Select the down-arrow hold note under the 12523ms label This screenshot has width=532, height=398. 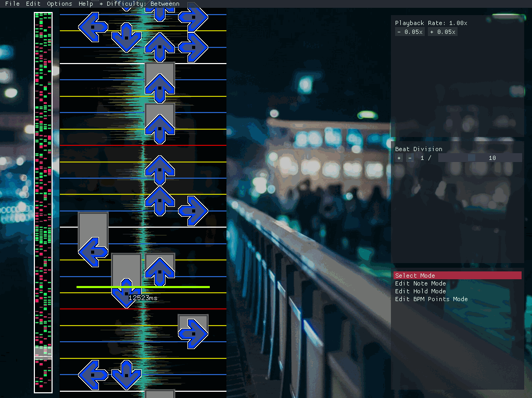[126, 293]
